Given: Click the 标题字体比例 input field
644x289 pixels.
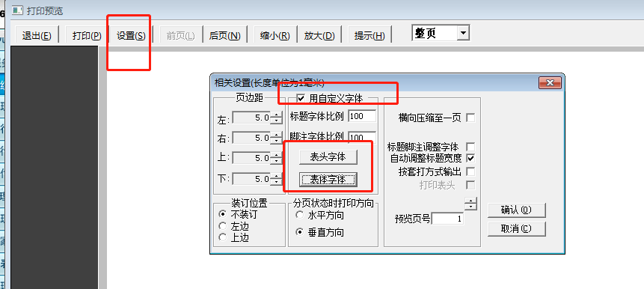Looking at the screenshot, I should point(362,116).
